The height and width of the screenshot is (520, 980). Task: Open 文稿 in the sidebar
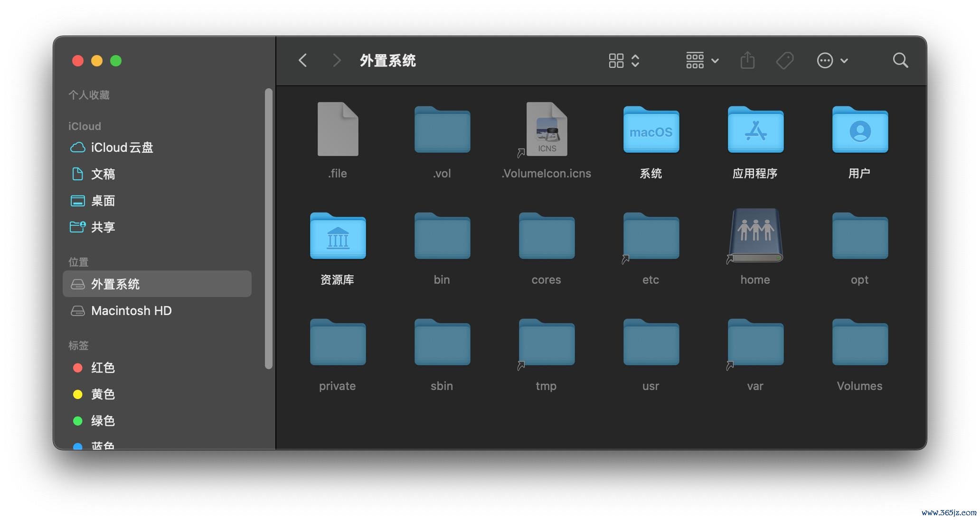click(x=157, y=174)
